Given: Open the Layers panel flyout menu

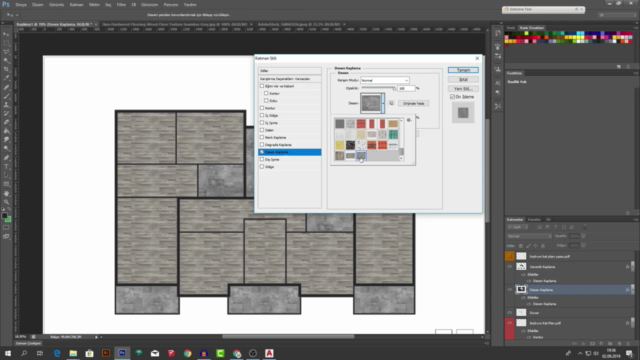Looking at the screenshot, I should 636,220.
